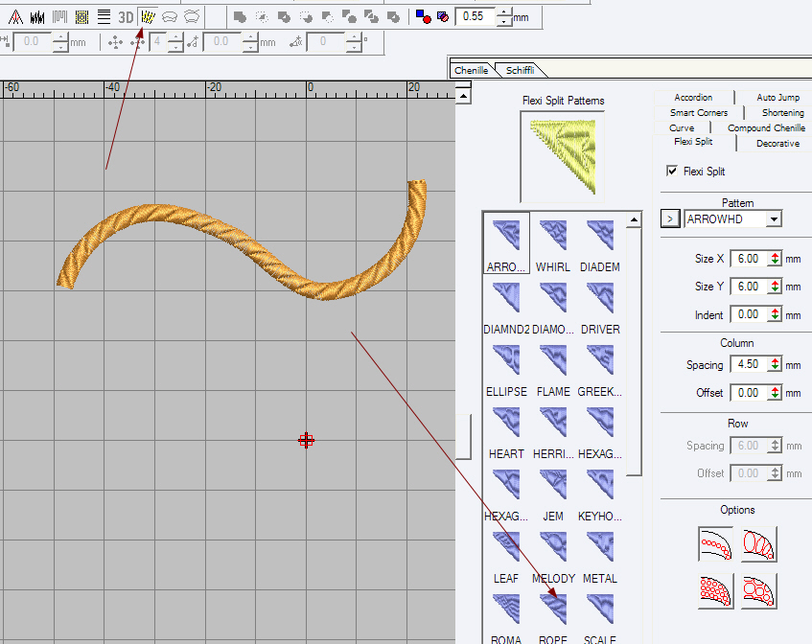
Task: Open the Pattern ARROWHD dropdown
Action: 774,219
